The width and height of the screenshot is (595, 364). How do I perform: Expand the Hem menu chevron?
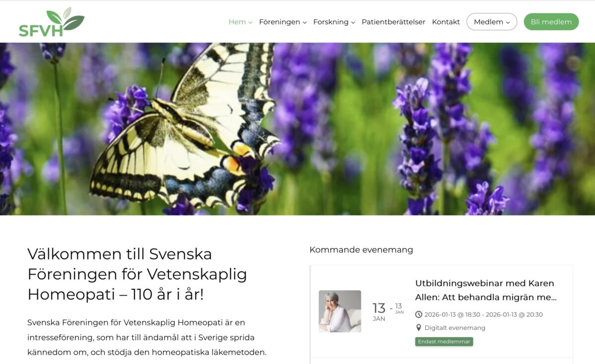point(250,22)
